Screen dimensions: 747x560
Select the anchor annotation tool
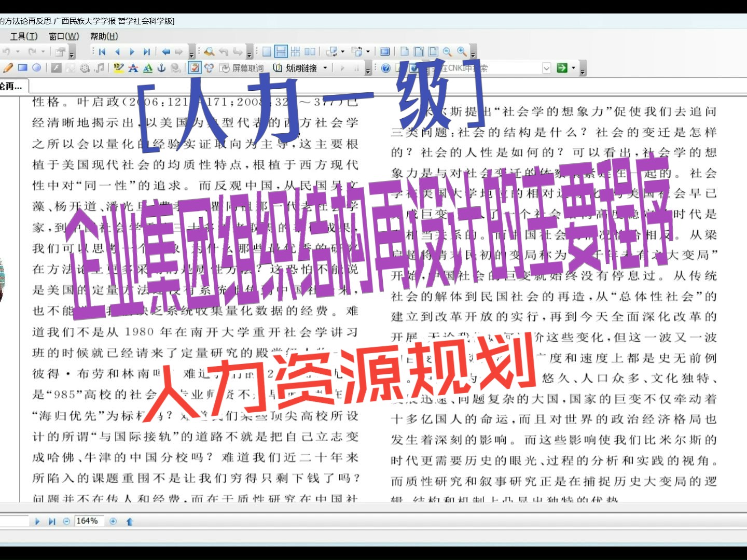tap(161, 67)
